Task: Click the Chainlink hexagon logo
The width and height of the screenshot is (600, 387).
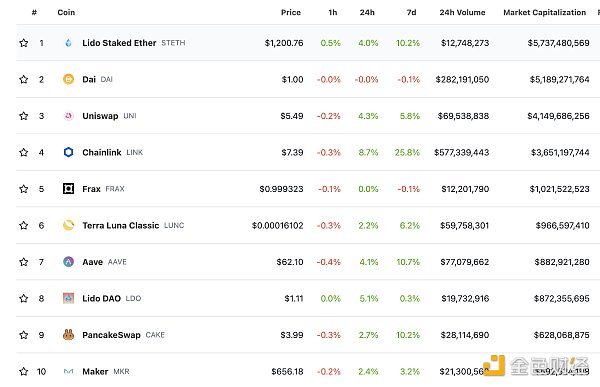Action: click(68, 152)
